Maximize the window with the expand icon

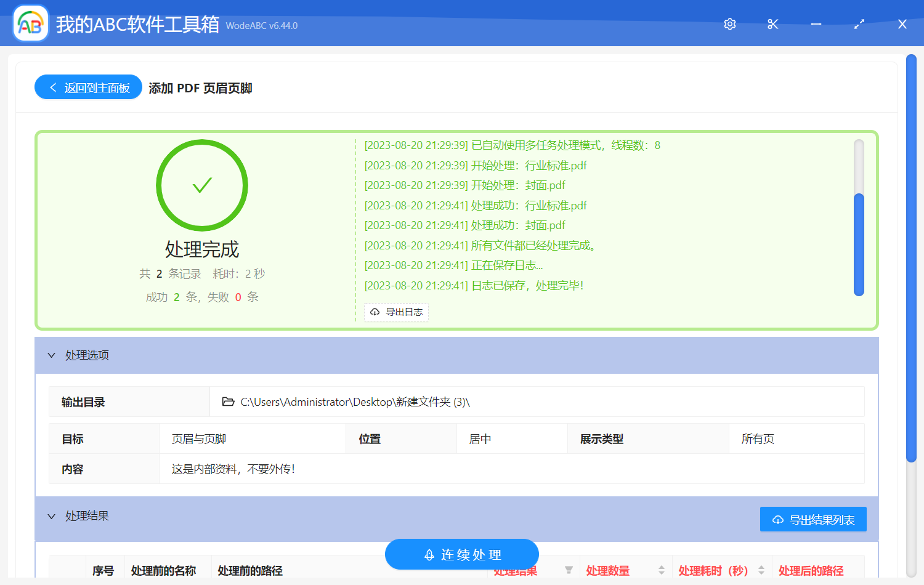[x=859, y=24]
